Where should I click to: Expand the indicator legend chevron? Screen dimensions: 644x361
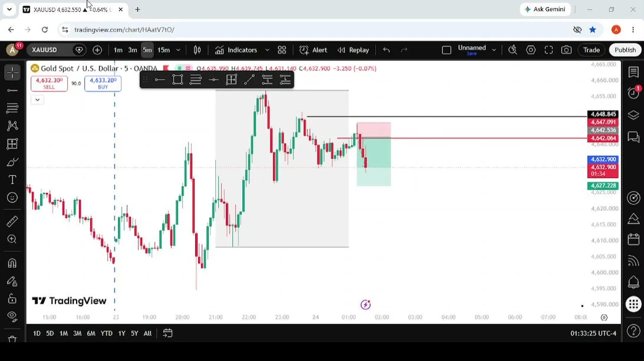37,99
